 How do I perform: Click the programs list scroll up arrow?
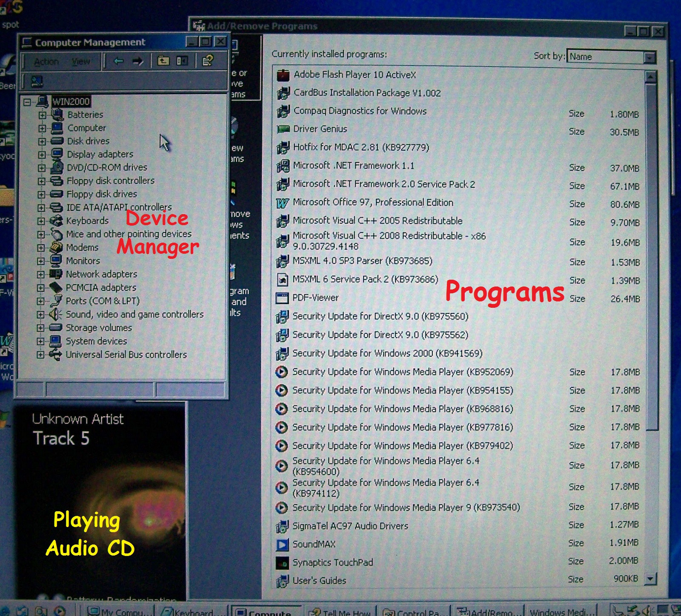650,77
